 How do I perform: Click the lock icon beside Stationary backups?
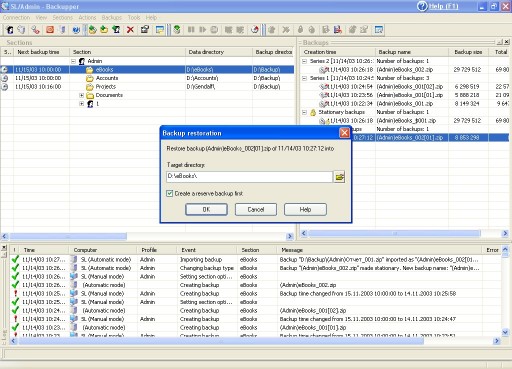coord(313,112)
